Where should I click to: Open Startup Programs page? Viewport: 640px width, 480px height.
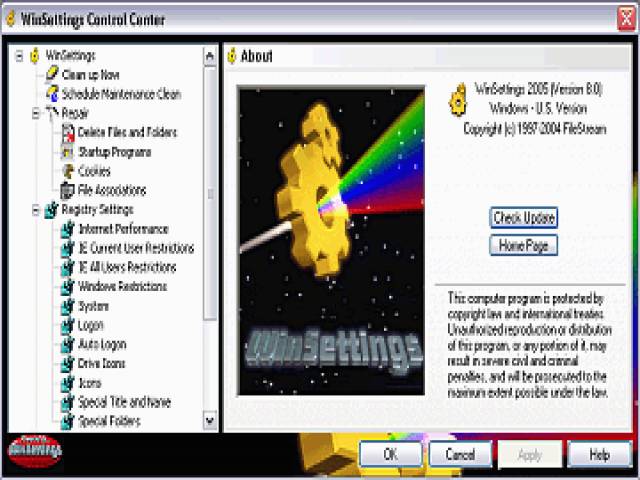(x=115, y=152)
